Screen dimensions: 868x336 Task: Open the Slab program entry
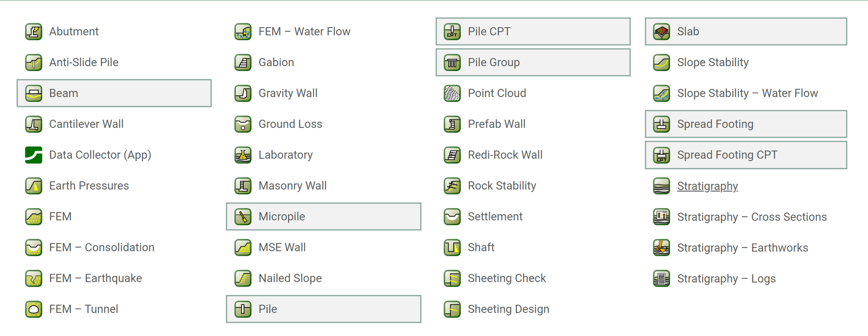[746, 32]
